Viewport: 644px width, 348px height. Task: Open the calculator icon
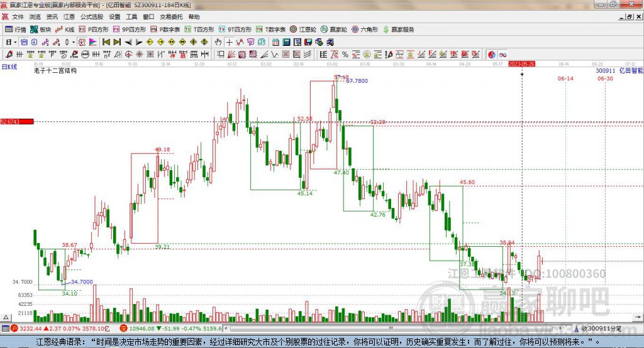(x=287, y=42)
